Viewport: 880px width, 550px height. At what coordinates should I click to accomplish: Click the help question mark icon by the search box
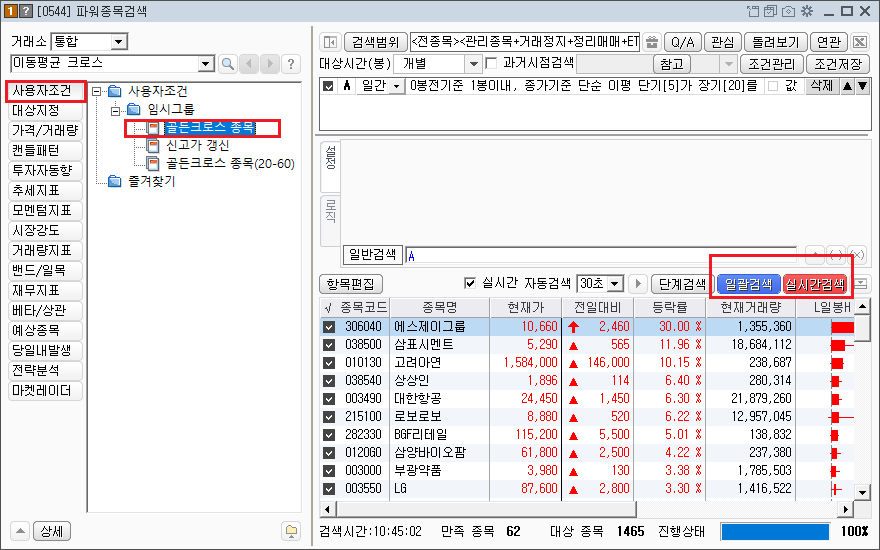pos(291,64)
